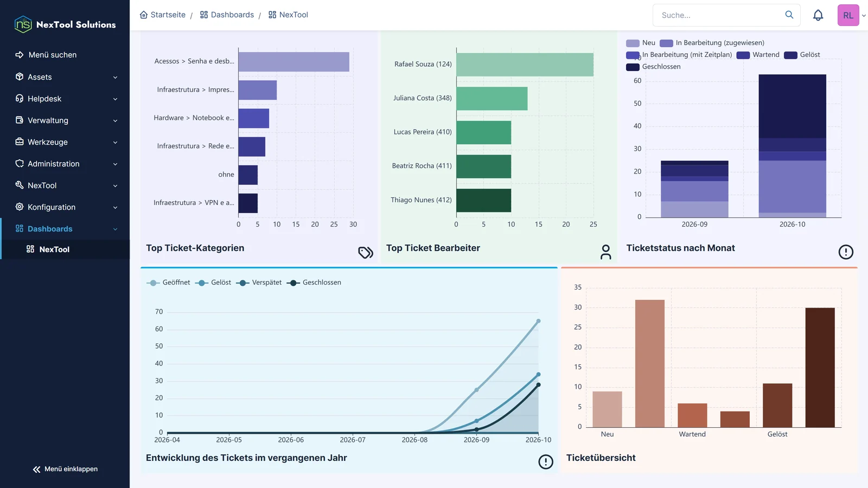Click the Menü suchen arrow icon
Screen dimensions: 868x488
tap(20, 55)
